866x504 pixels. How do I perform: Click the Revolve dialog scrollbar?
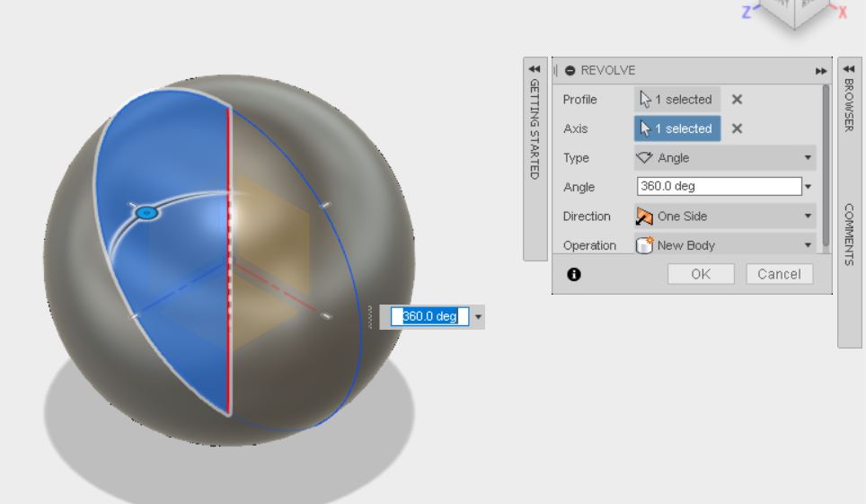point(826,166)
